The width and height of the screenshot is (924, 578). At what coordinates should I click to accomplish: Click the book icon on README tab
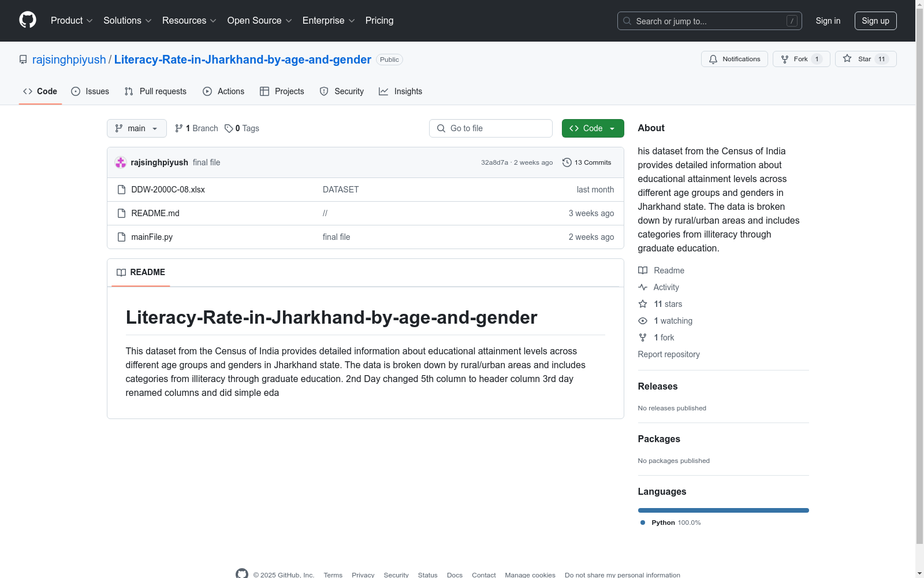(121, 272)
